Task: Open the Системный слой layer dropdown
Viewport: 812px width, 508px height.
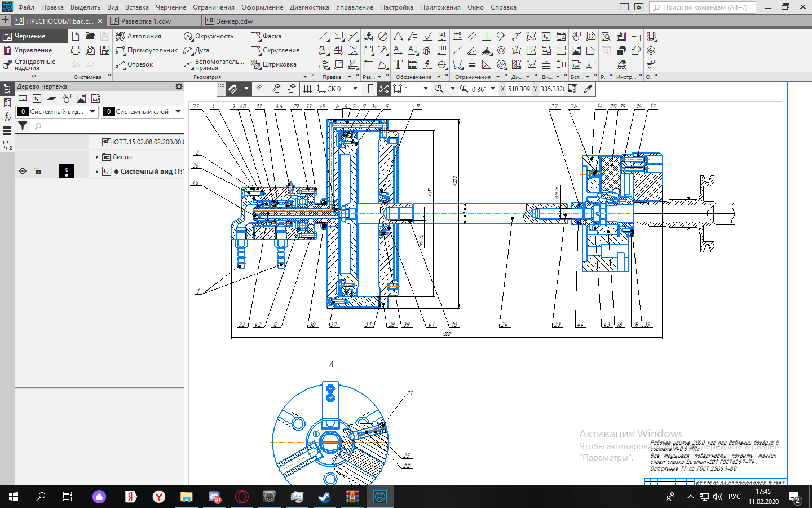Action: click(x=178, y=112)
